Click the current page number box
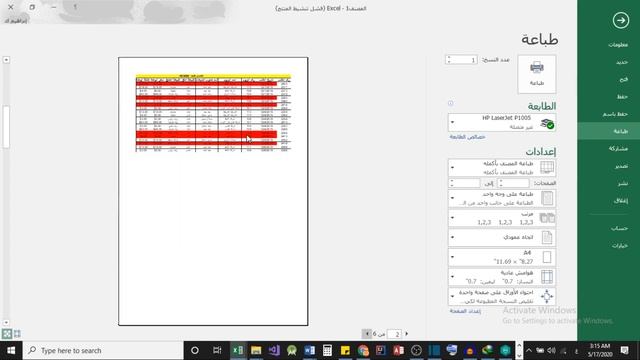640x360 pixels. coord(394,334)
